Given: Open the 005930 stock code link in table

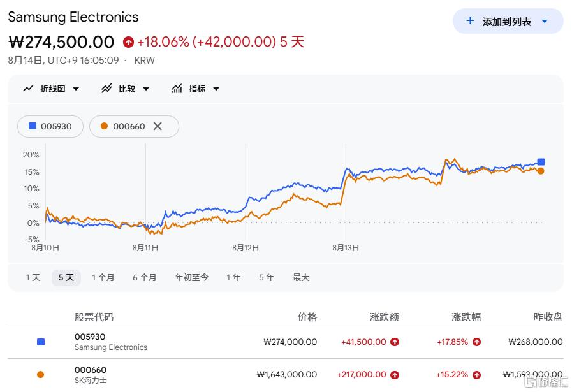Looking at the screenshot, I should (x=90, y=337).
